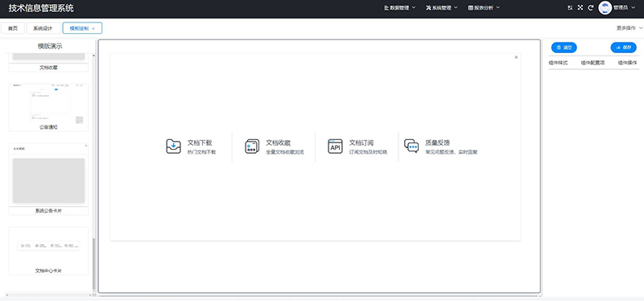Click the refresh icon in top bar
The width and height of the screenshot is (644, 301).
click(x=591, y=8)
